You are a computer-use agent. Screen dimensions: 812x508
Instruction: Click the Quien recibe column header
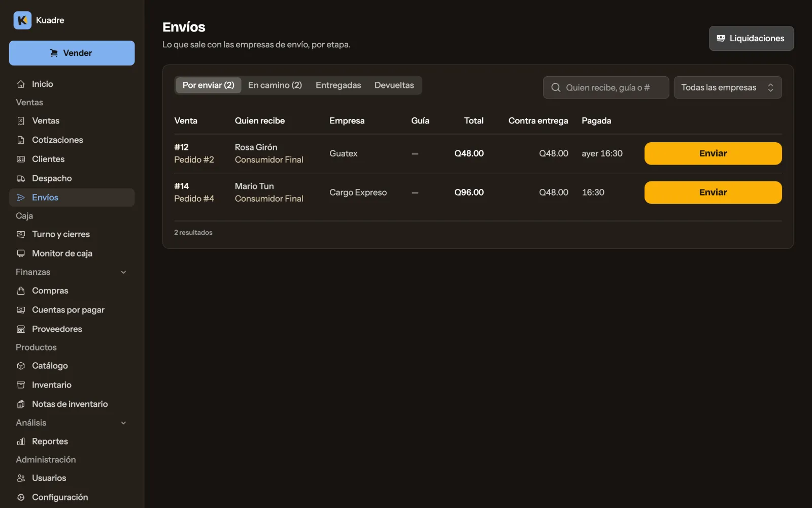click(260, 121)
